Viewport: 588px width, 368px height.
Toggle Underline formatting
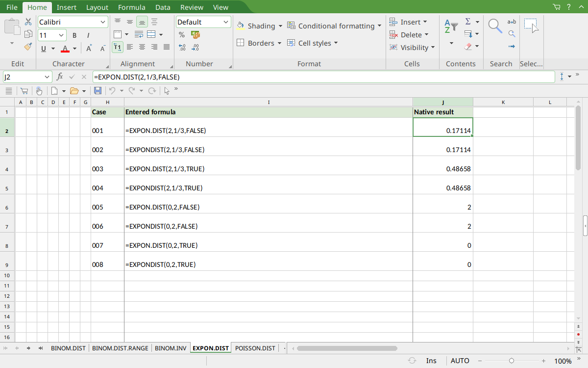pos(44,48)
